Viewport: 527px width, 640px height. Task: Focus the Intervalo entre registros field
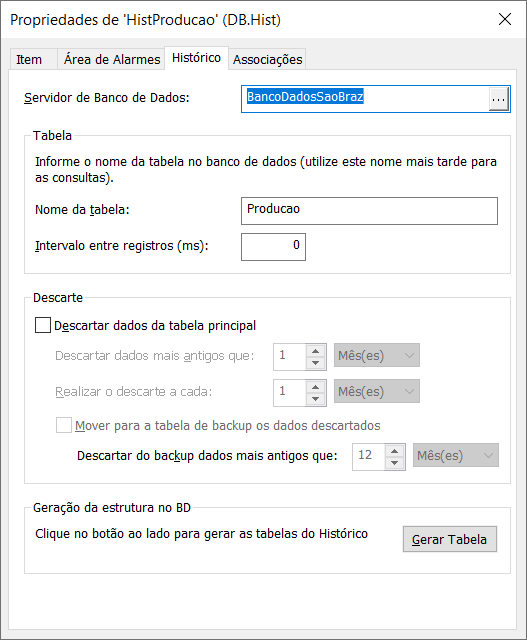coord(274,247)
